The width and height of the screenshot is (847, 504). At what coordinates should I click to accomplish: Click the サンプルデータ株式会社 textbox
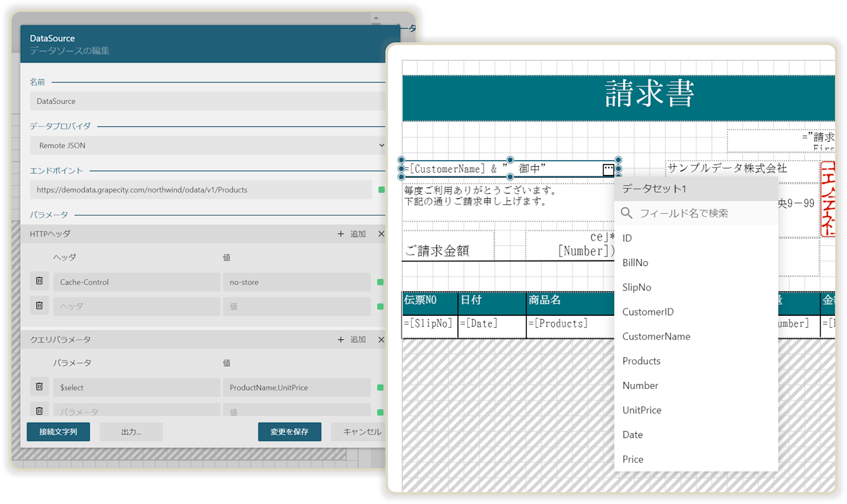[742, 169]
